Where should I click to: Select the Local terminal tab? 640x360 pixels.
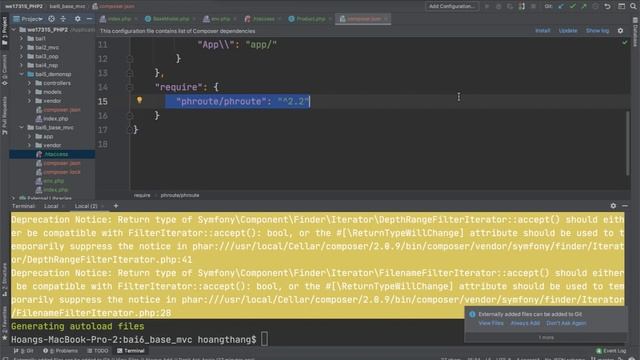tap(51, 206)
